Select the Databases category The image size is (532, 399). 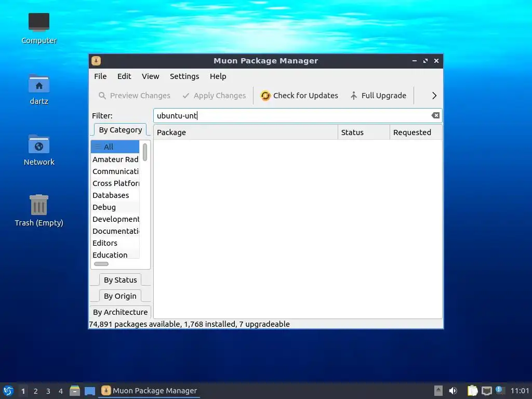(x=115, y=195)
